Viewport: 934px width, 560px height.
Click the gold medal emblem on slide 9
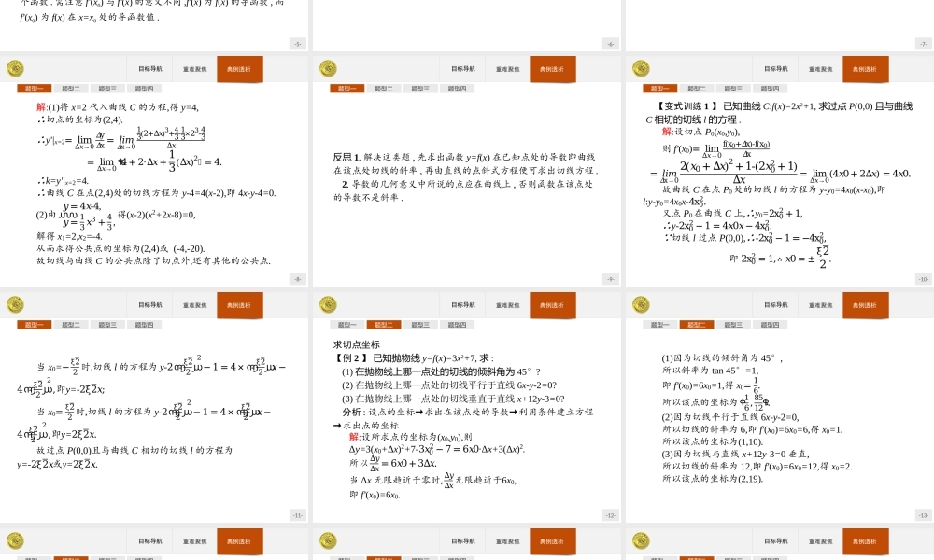pos(329,68)
